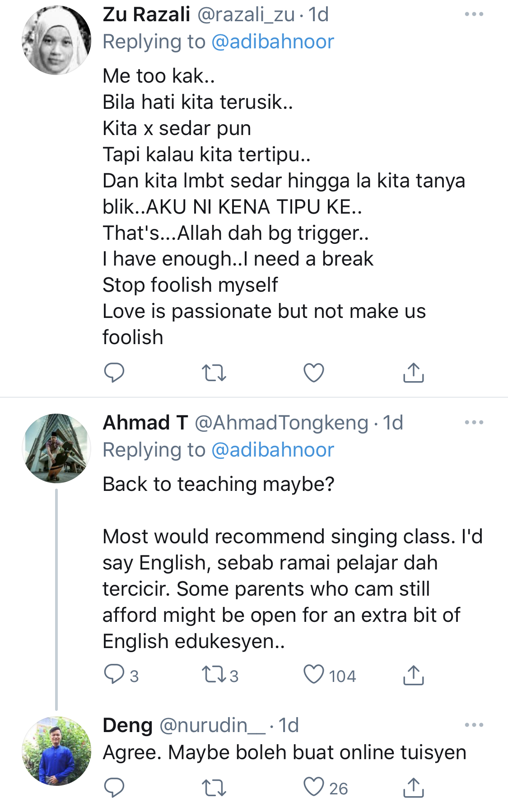The width and height of the screenshot is (508, 812).
Task: Reply to Zu Razali's tweet
Action: (x=114, y=373)
